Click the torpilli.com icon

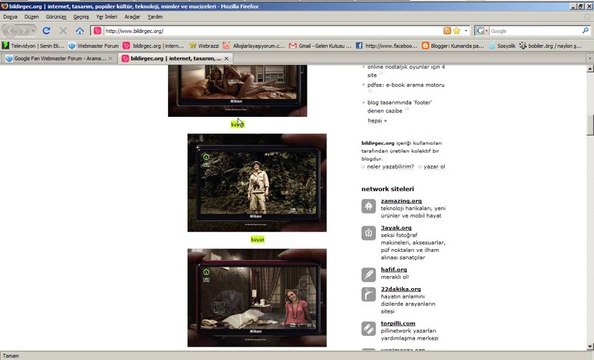click(x=368, y=329)
